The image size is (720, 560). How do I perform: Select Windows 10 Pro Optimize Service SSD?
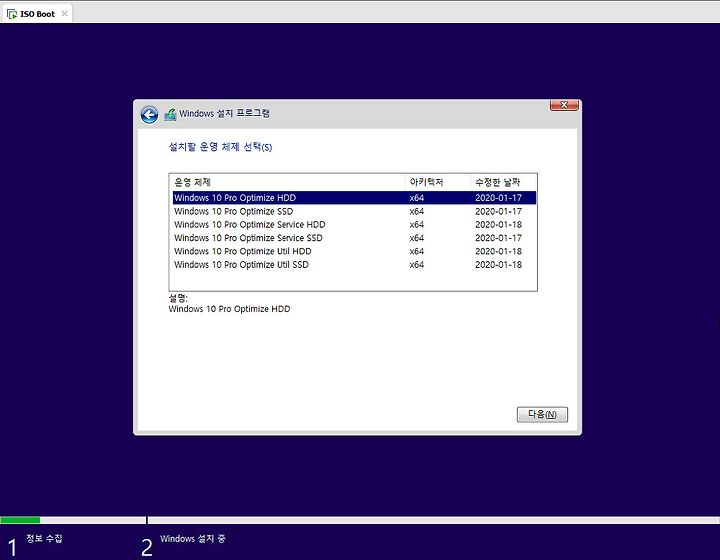click(354, 238)
